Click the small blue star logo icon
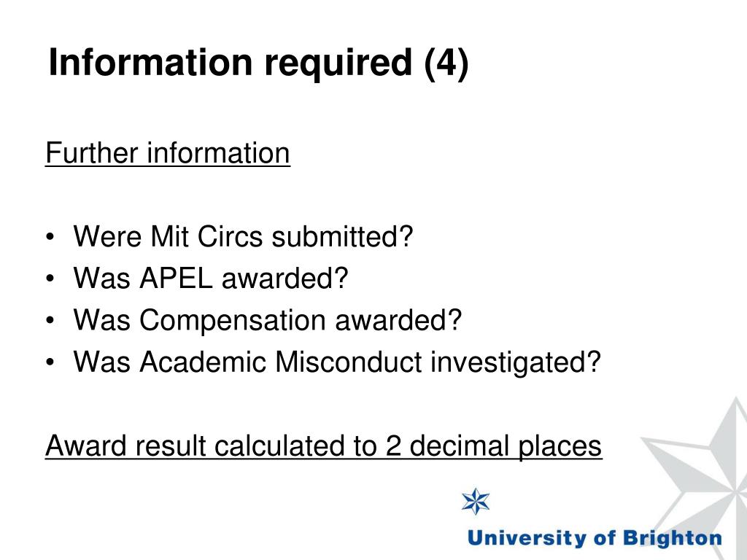This screenshot has height=560, width=747. coord(476,501)
